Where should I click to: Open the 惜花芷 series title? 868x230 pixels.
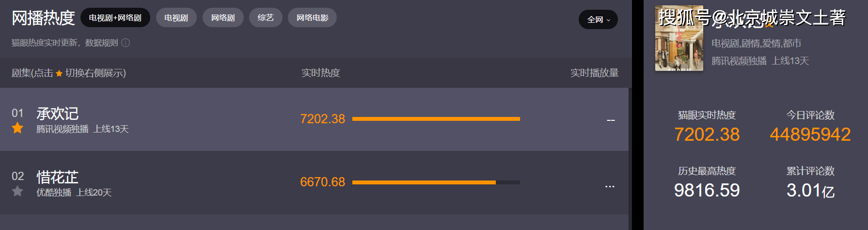(57, 177)
